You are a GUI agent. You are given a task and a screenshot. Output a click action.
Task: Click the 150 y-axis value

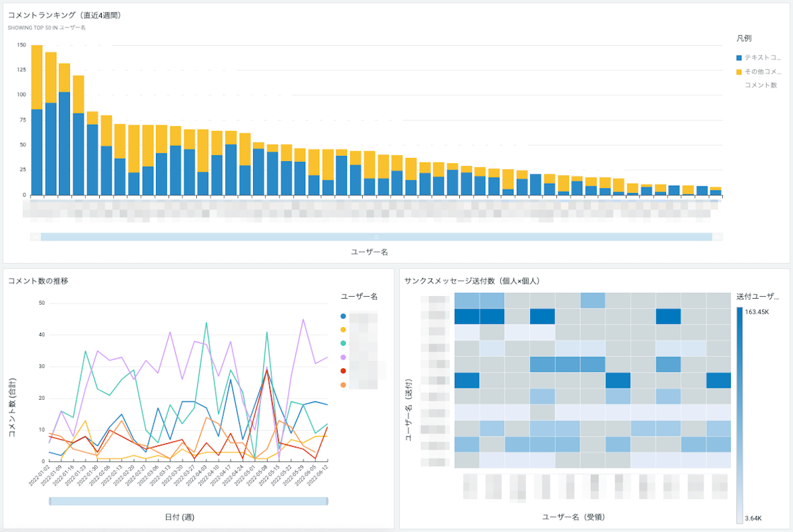[20, 46]
